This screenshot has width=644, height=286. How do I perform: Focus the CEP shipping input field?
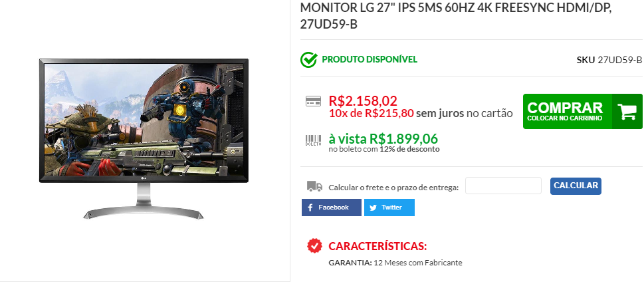coord(504,186)
